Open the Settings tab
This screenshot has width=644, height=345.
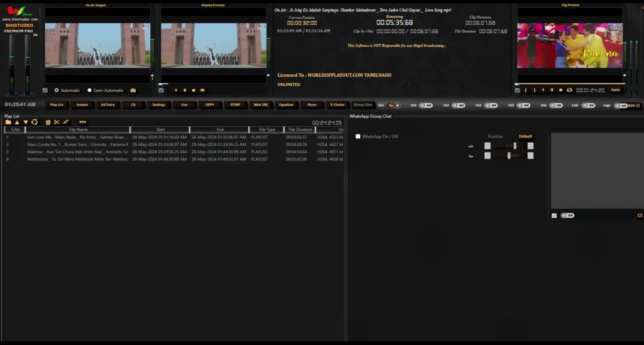(158, 104)
